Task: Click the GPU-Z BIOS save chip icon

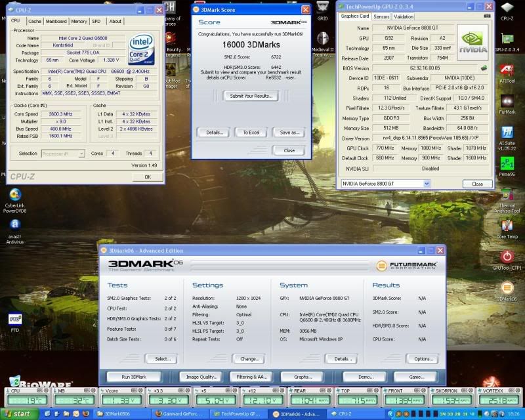Action: coord(484,68)
